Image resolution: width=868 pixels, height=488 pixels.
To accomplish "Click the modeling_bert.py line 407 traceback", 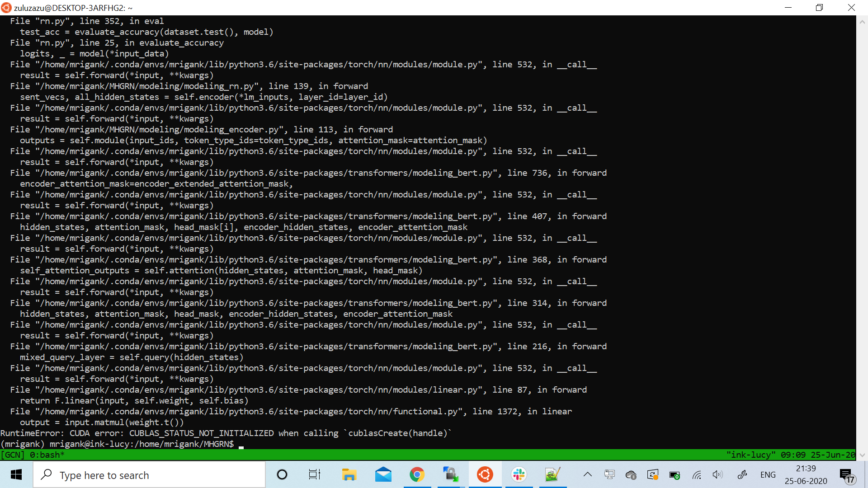I will (x=308, y=216).
